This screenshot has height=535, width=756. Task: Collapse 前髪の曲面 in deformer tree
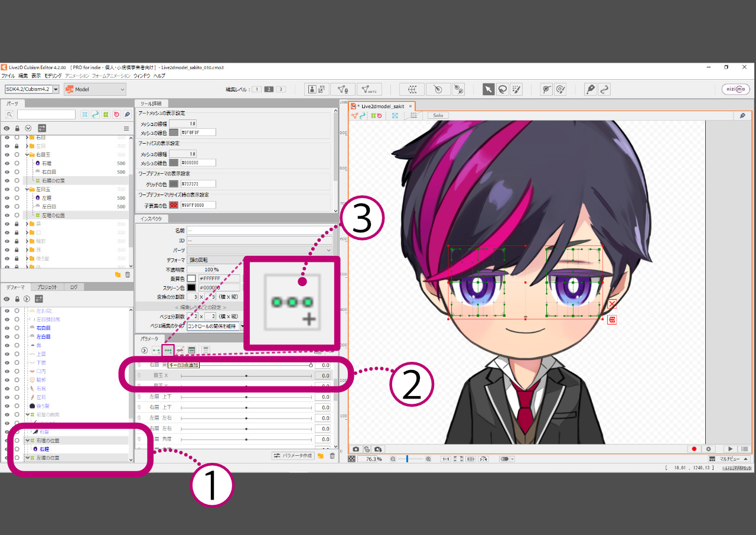pos(27,414)
